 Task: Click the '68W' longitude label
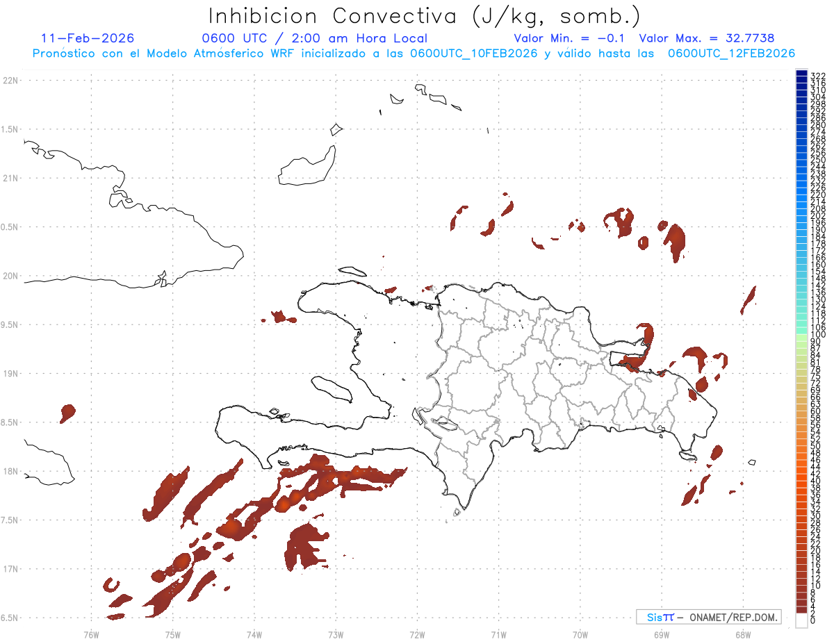pos(743,634)
